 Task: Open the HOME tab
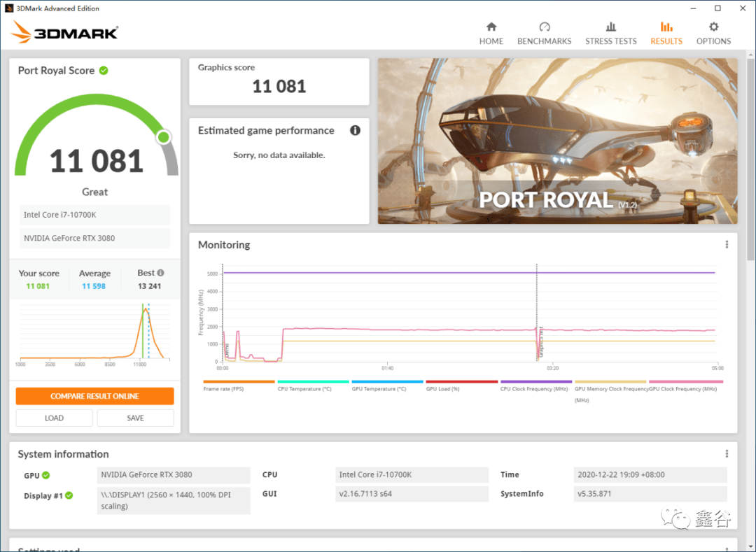pos(491,34)
